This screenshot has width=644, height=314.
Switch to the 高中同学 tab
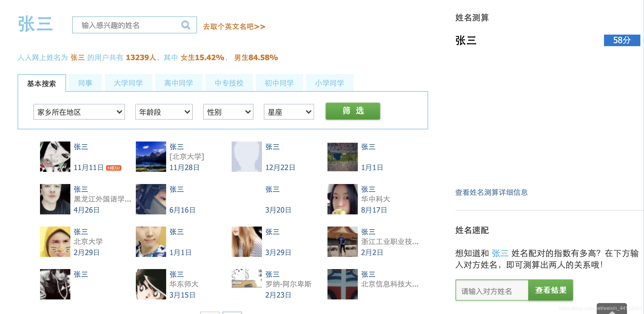point(179,83)
